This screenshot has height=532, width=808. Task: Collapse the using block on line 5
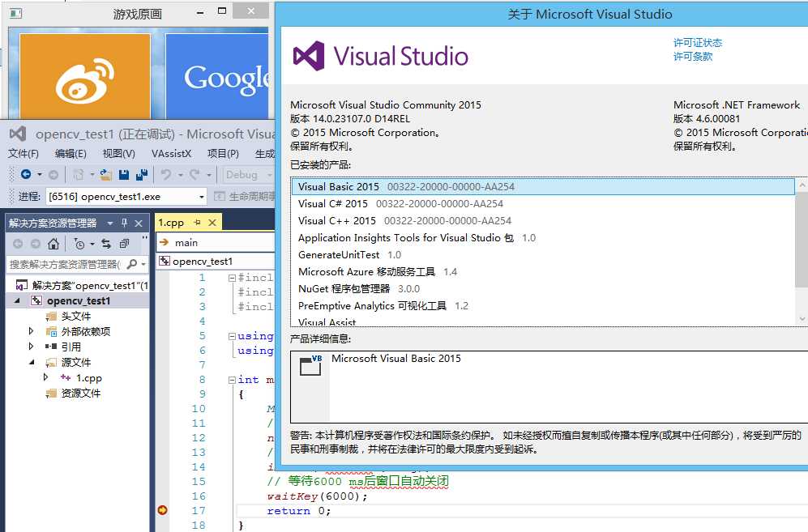pos(232,336)
